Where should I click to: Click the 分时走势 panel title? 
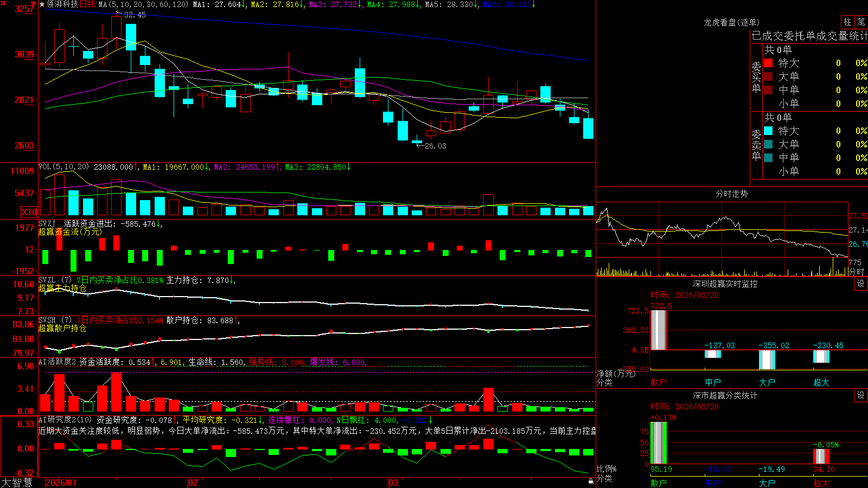pyautogui.click(x=731, y=194)
